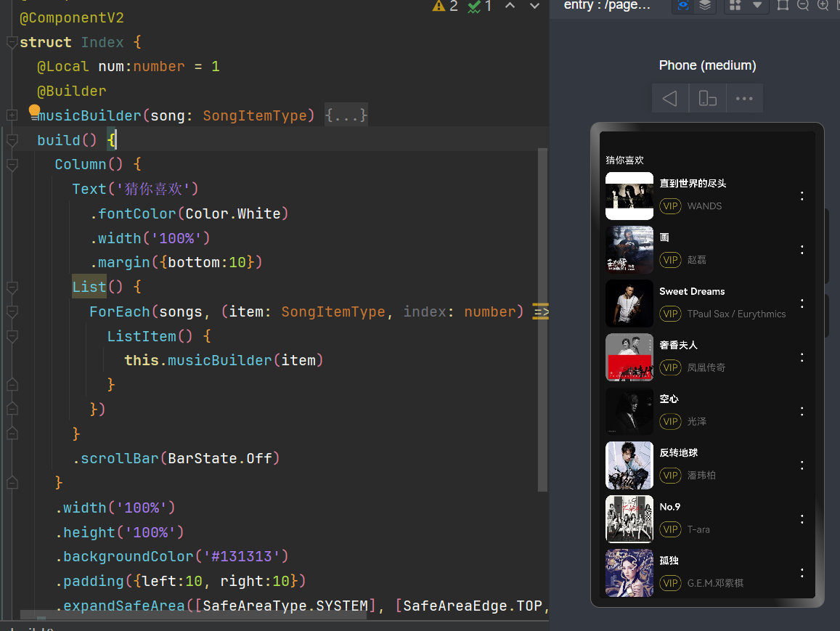Viewport: 840px width, 631px height.
Task: Click the zoom out magnifier icon
Action: pos(803,6)
